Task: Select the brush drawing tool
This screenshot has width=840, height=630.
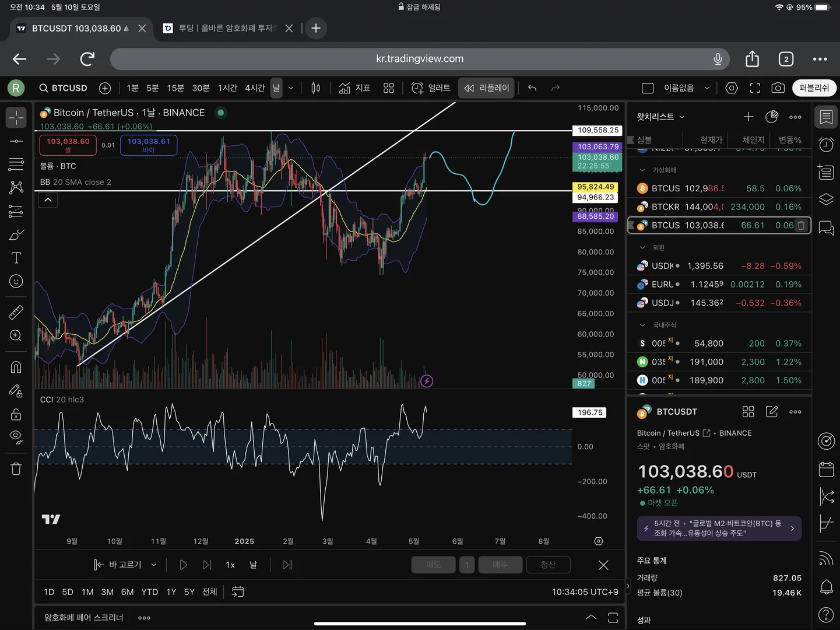Action: click(16, 235)
